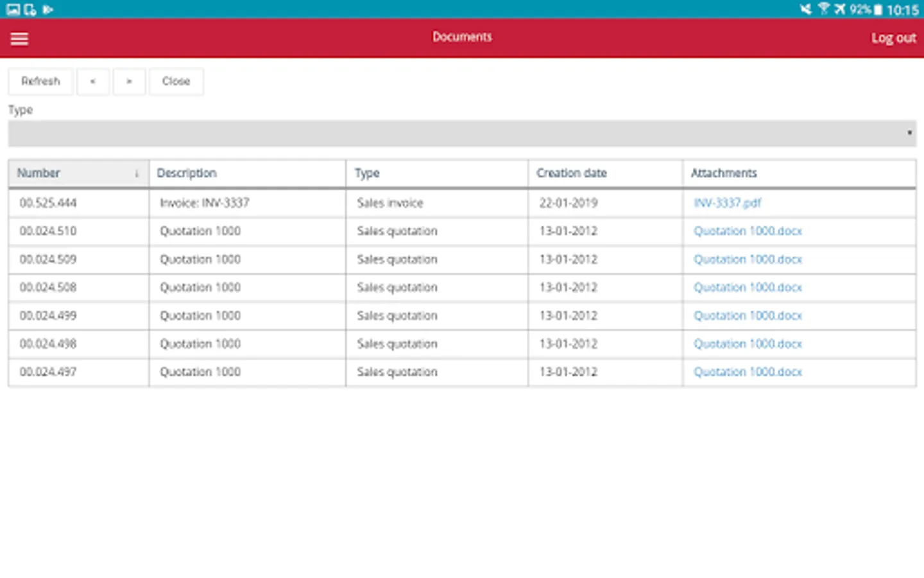The height and width of the screenshot is (578, 924).
Task: Open attachment for document 00.024.499
Action: coord(748,316)
